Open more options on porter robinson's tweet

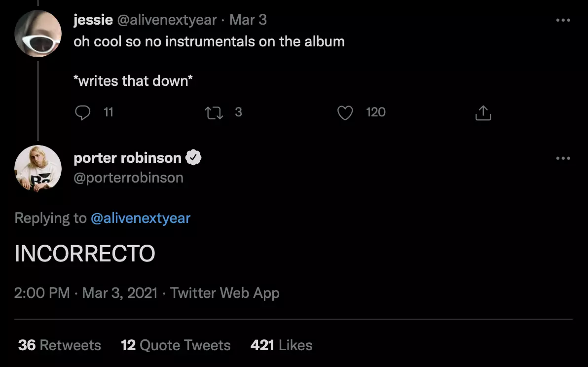[563, 158]
